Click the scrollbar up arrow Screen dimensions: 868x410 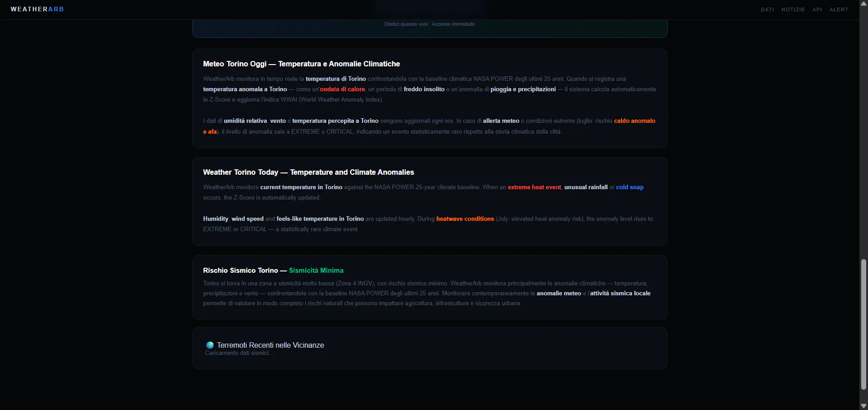pos(863,4)
